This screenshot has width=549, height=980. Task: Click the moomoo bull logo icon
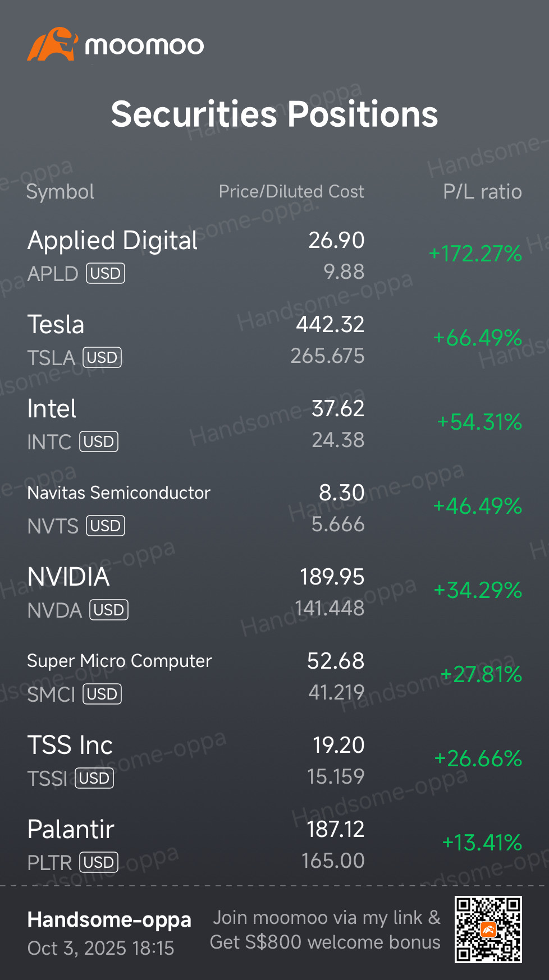[x=52, y=44]
